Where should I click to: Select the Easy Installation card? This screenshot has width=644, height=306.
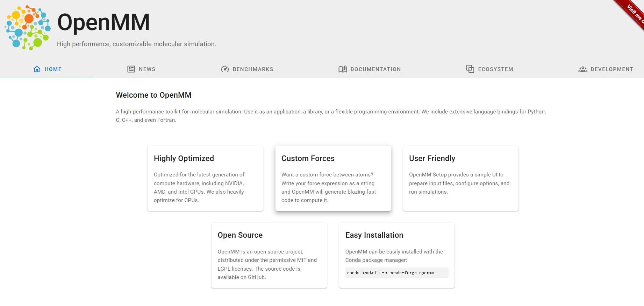click(397, 255)
